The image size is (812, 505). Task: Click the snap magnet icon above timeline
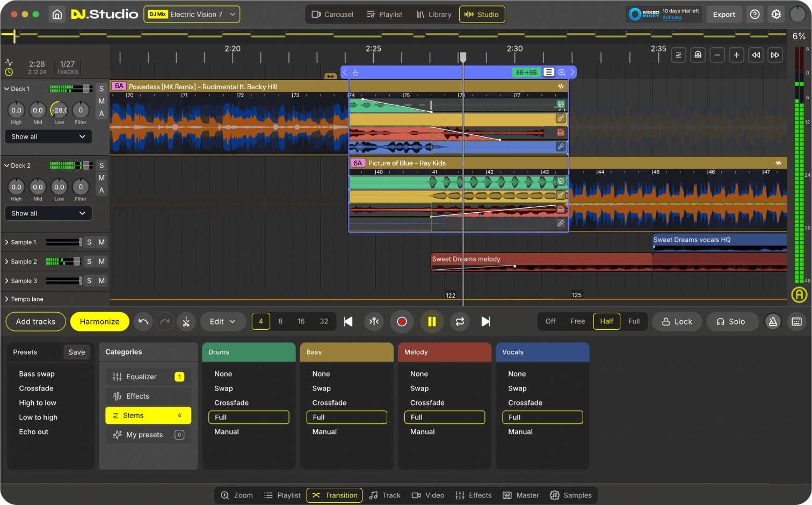tap(698, 55)
